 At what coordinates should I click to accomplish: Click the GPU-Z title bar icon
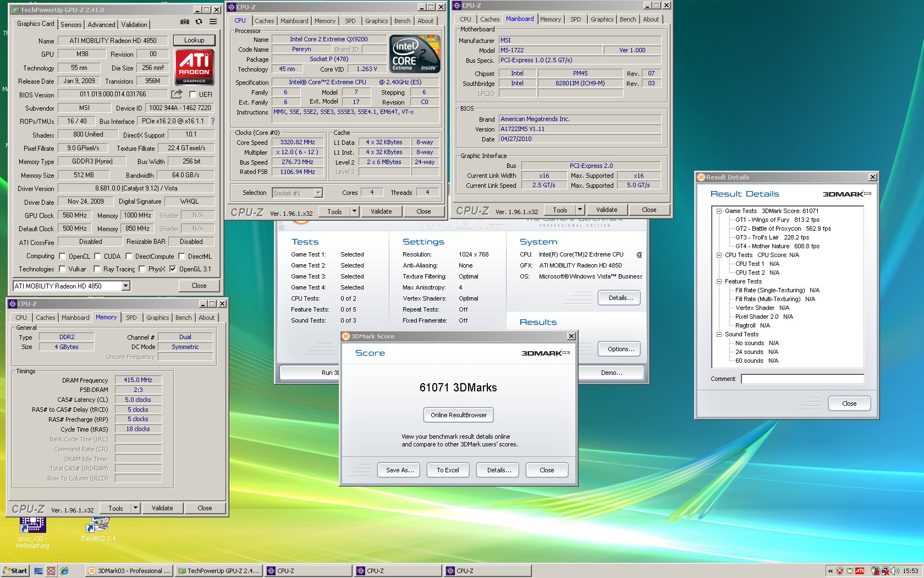[x=15, y=10]
